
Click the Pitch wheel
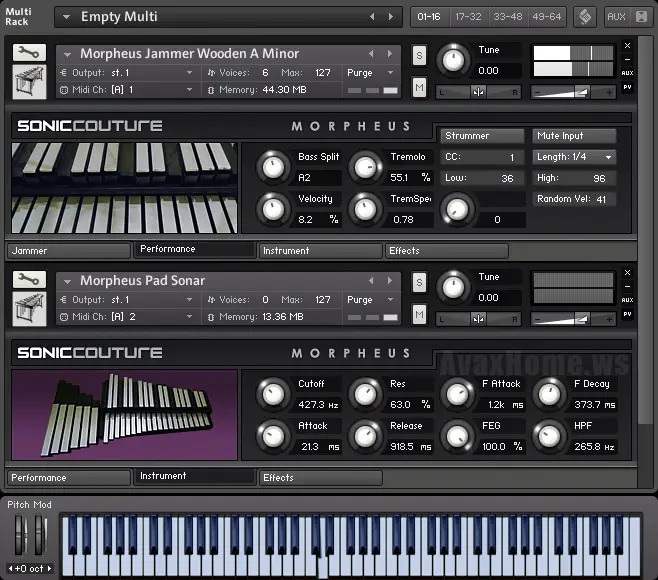(20, 535)
